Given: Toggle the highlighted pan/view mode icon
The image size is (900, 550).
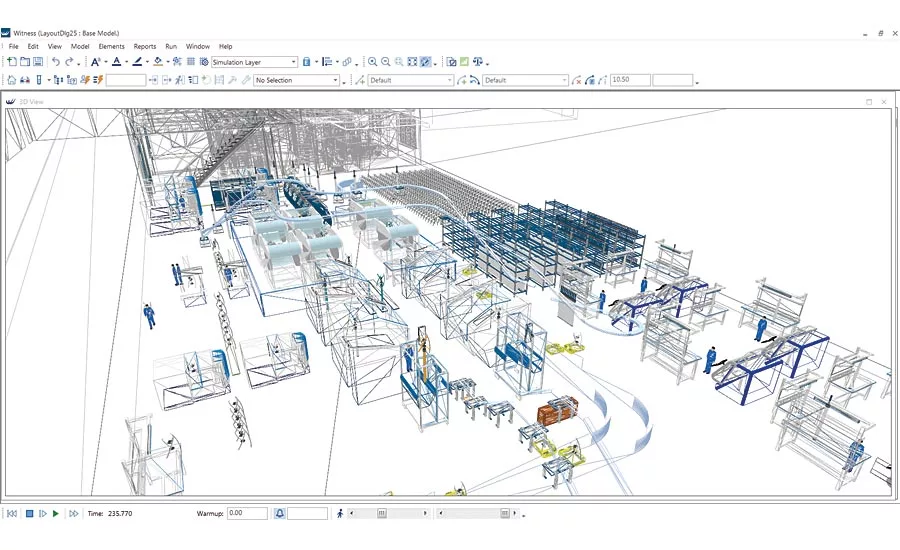Looking at the screenshot, I should [425, 61].
